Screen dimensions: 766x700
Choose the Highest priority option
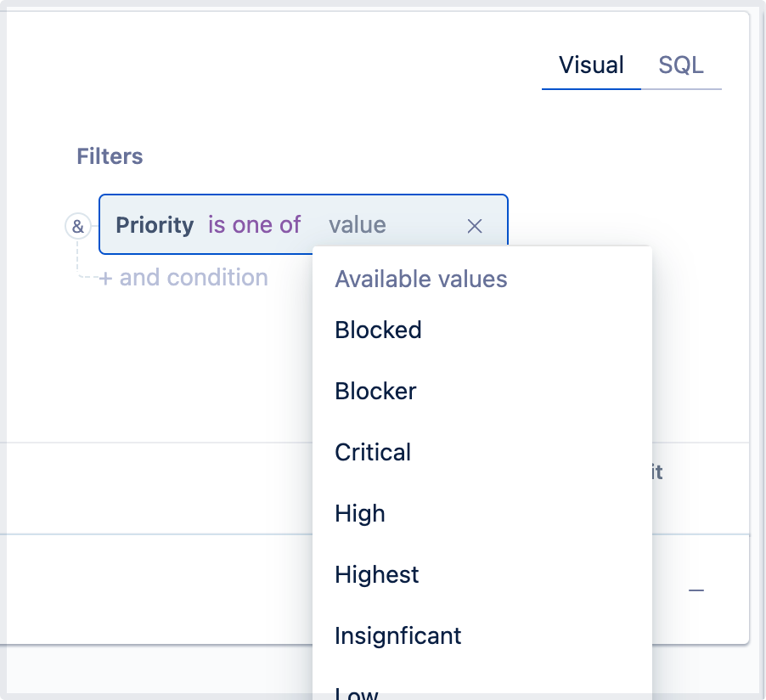point(377,574)
